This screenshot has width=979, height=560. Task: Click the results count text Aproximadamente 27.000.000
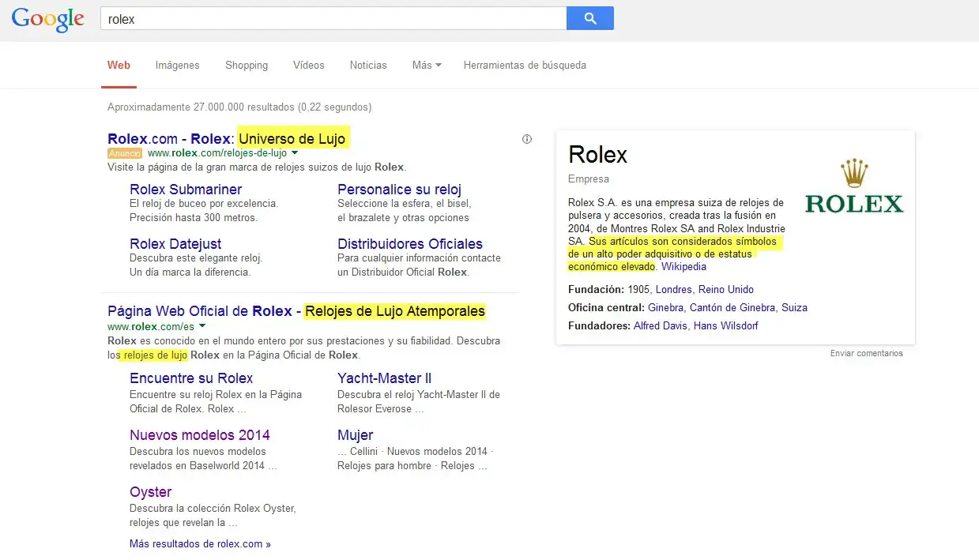[239, 107]
